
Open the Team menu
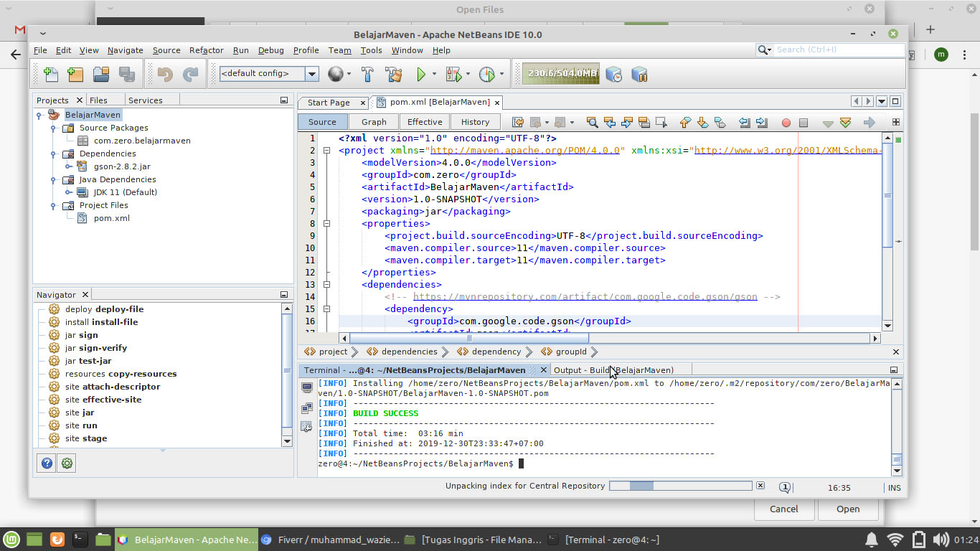(x=339, y=50)
